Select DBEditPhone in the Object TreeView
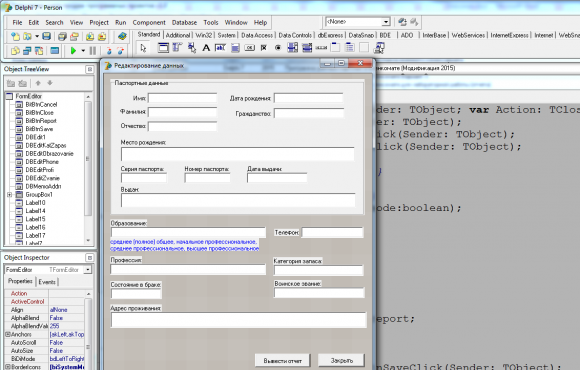 click(42, 162)
